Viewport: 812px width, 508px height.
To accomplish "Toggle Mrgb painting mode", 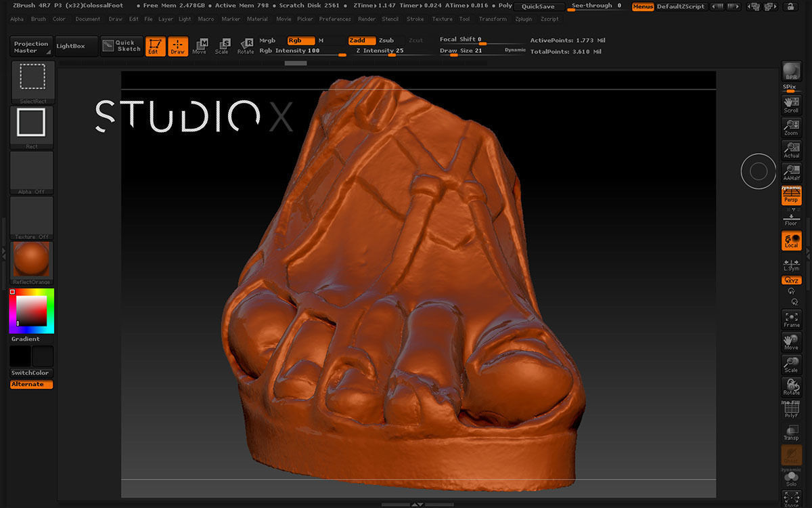I will pos(268,41).
